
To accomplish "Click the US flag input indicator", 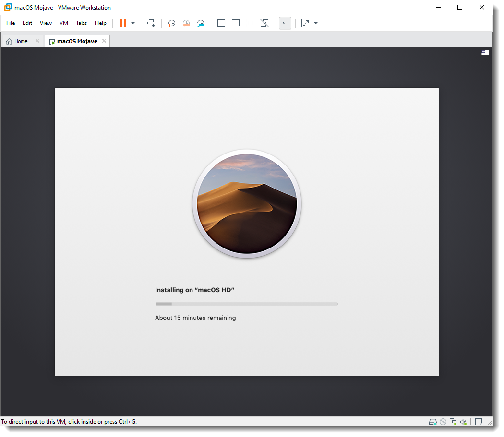I will click(x=485, y=53).
